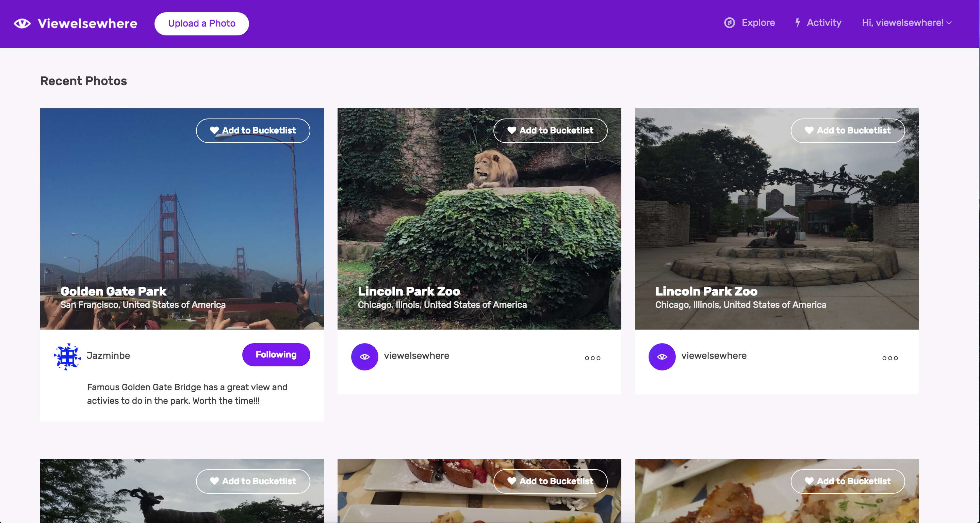Add zoo entrance photo to bucketlist
This screenshot has height=523, width=980.
click(848, 130)
